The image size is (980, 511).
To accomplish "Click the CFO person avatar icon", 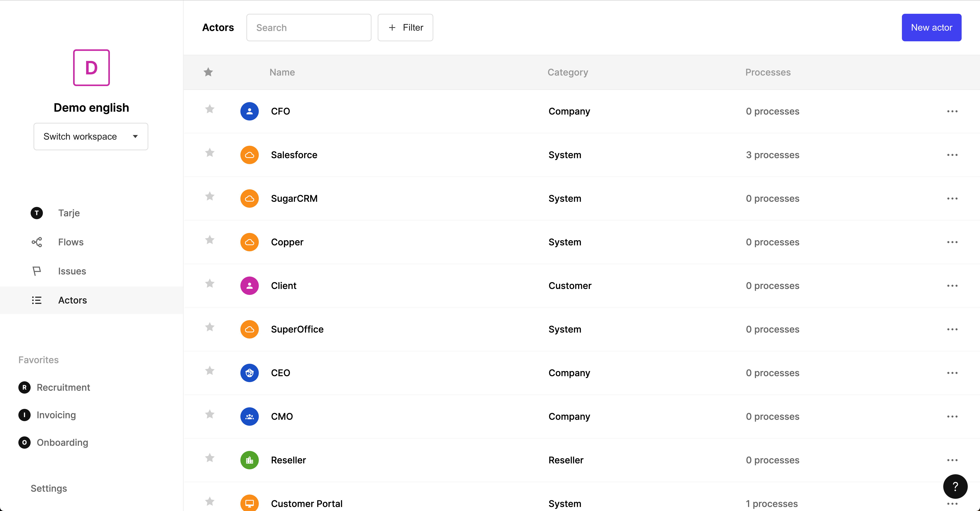I will click(250, 111).
